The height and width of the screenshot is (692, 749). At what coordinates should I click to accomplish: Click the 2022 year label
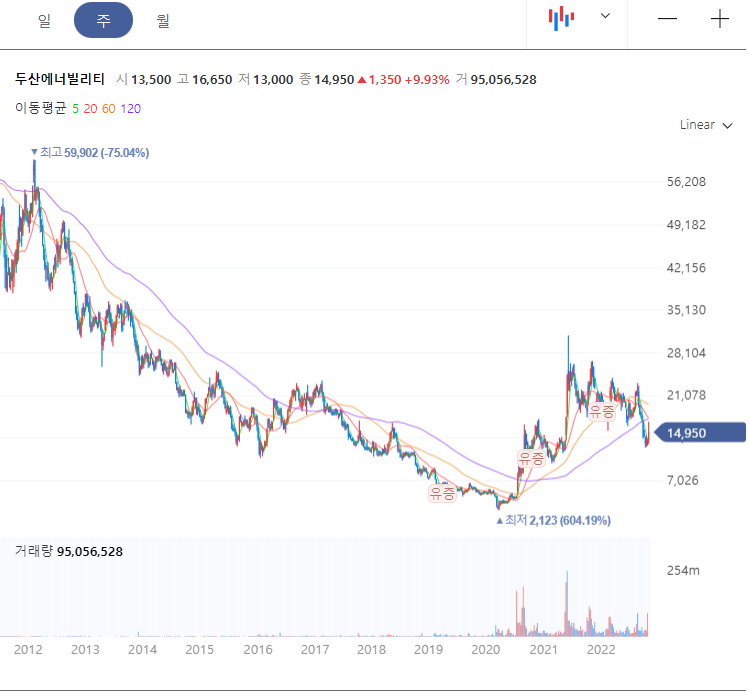(x=601, y=649)
